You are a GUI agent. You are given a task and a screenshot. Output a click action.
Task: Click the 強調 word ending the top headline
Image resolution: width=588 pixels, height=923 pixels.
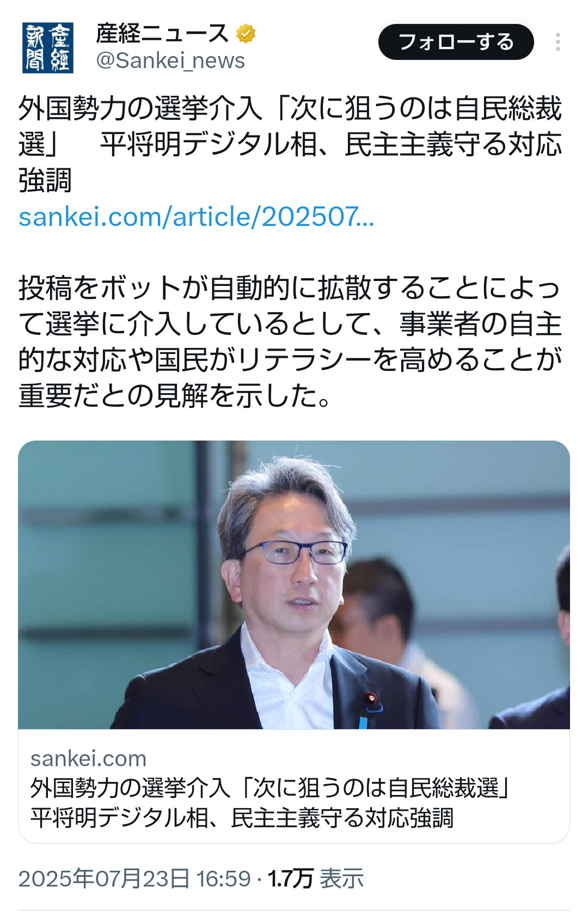(45, 181)
